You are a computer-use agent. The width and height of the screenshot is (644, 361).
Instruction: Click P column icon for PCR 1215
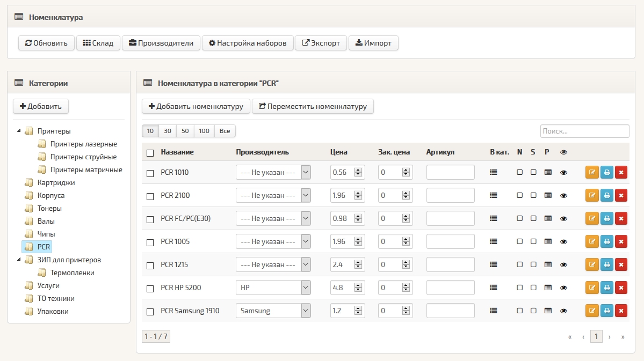click(x=548, y=264)
